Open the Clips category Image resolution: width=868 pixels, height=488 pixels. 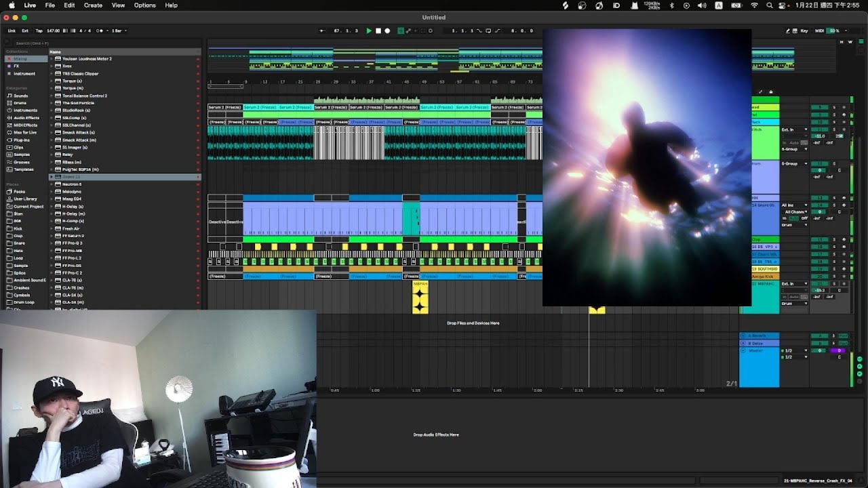pyautogui.click(x=18, y=147)
